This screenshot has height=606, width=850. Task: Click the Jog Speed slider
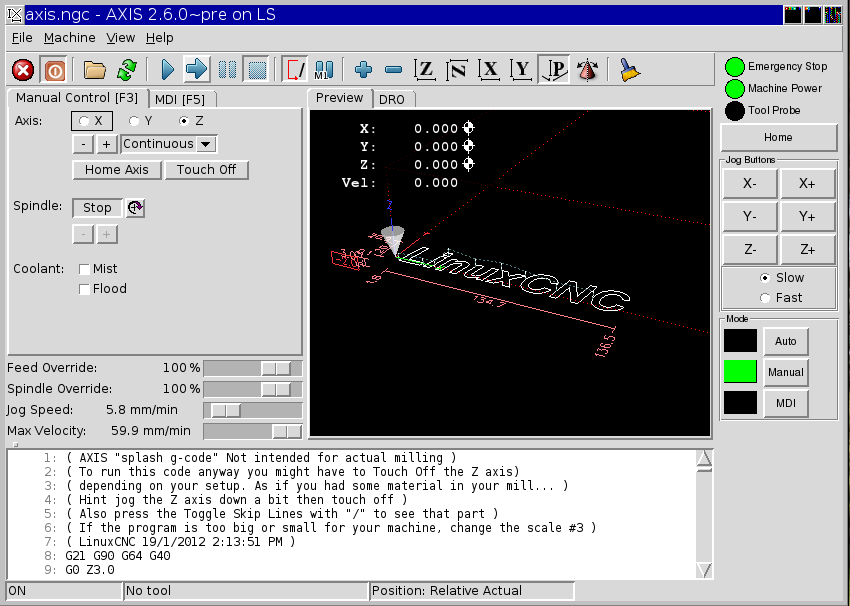(x=253, y=410)
